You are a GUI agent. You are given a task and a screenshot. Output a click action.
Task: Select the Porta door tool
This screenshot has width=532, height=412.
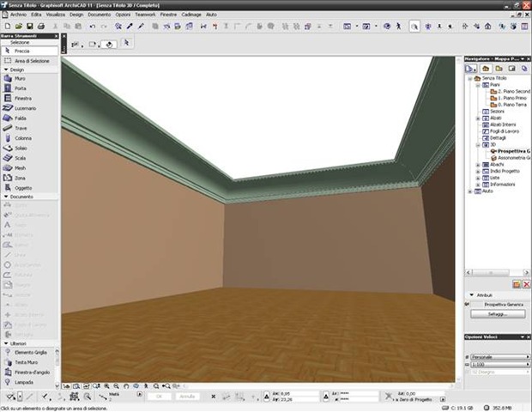[x=21, y=88]
